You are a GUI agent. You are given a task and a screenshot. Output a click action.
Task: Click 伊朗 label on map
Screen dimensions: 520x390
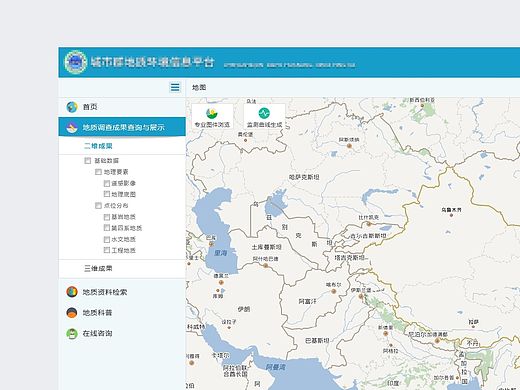(x=244, y=309)
